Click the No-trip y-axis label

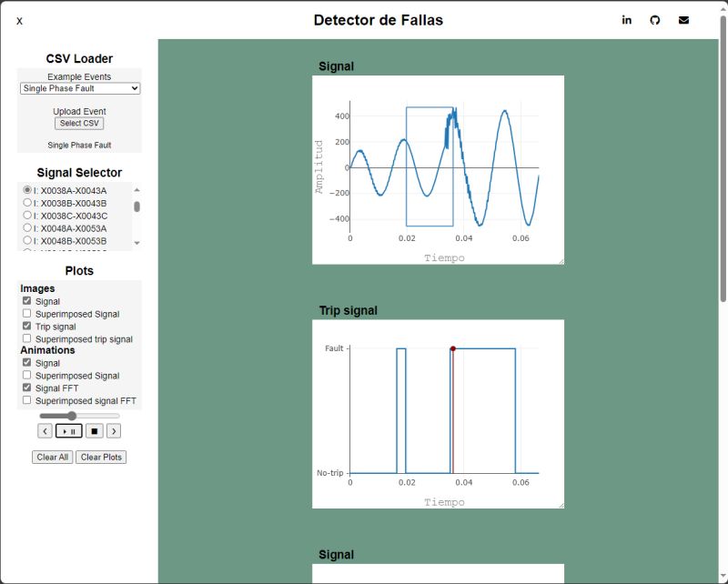click(330, 473)
